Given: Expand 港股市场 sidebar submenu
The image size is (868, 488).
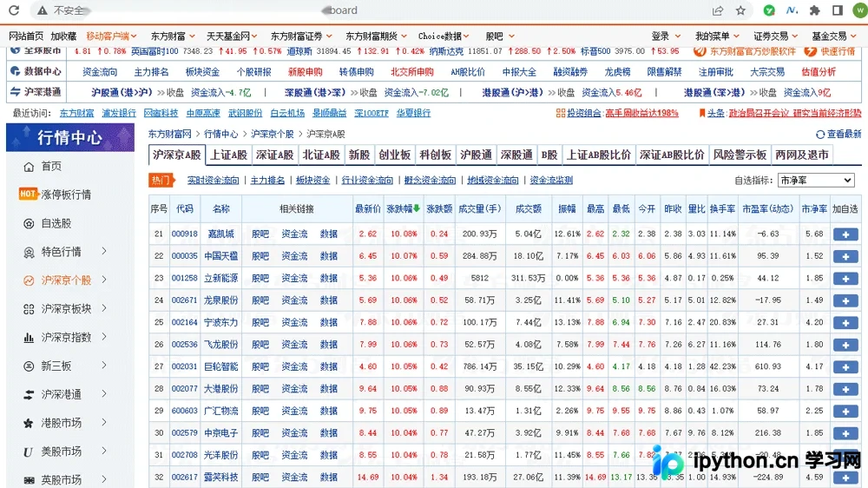Looking at the screenshot, I should point(104,423).
